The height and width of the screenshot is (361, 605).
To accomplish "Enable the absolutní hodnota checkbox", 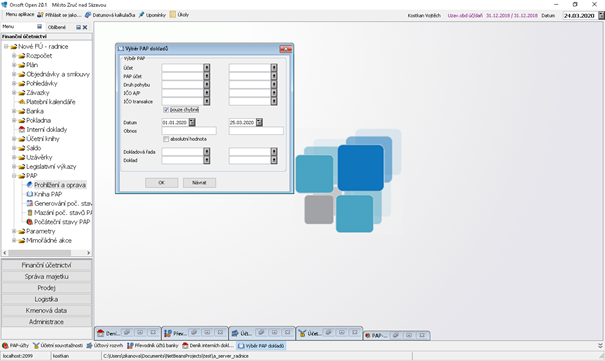I will pyautogui.click(x=166, y=139).
